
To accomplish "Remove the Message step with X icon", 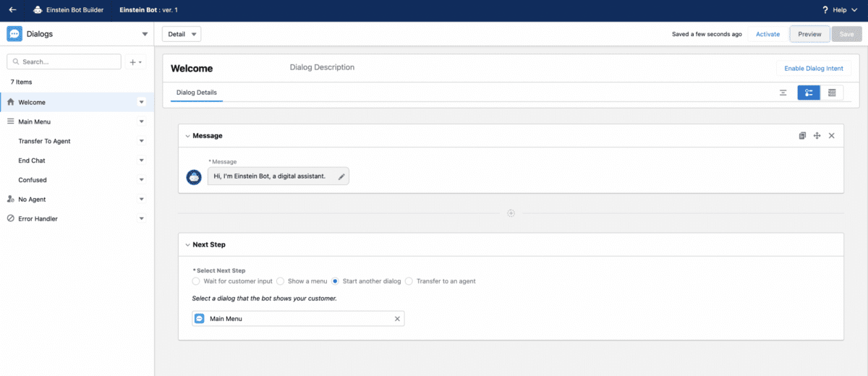I will [831, 135].
